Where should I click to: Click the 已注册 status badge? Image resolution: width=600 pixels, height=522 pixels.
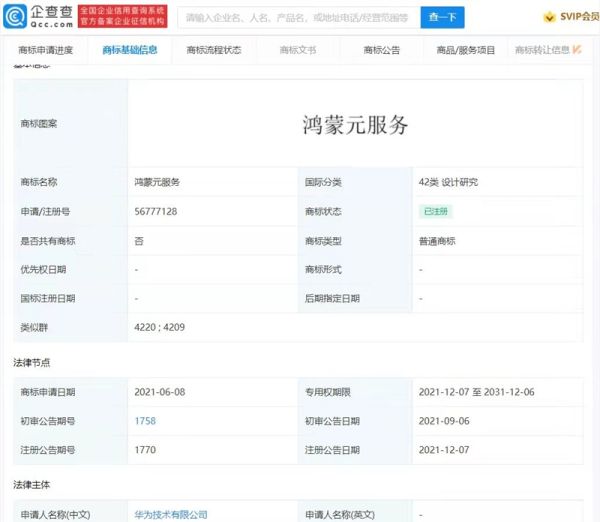point(436,211)
